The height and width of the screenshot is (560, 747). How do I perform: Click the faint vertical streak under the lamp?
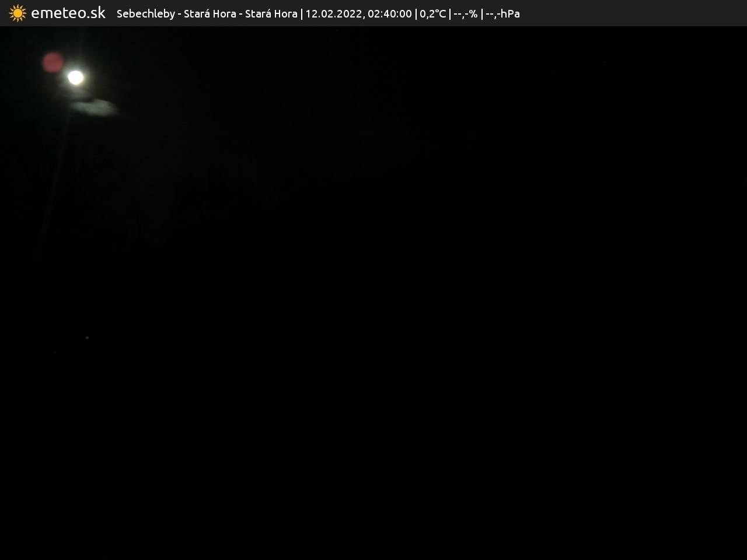55,175
